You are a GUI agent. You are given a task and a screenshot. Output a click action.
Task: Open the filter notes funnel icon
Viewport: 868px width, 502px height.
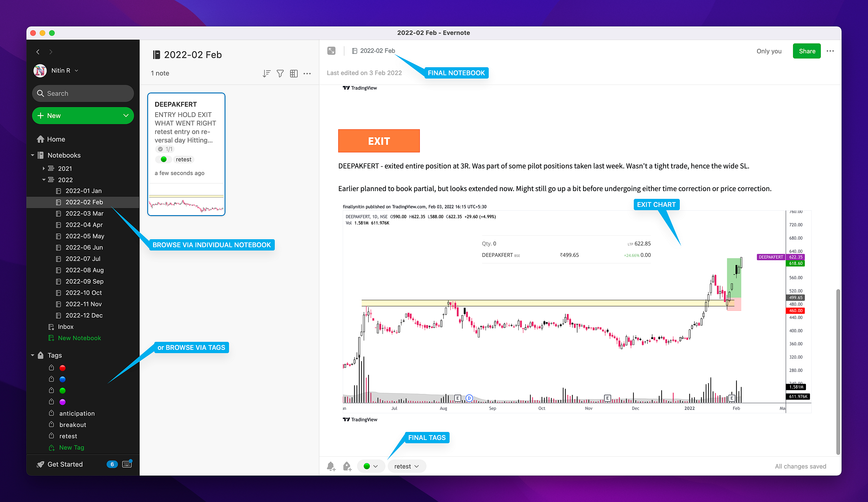point(280,73)
